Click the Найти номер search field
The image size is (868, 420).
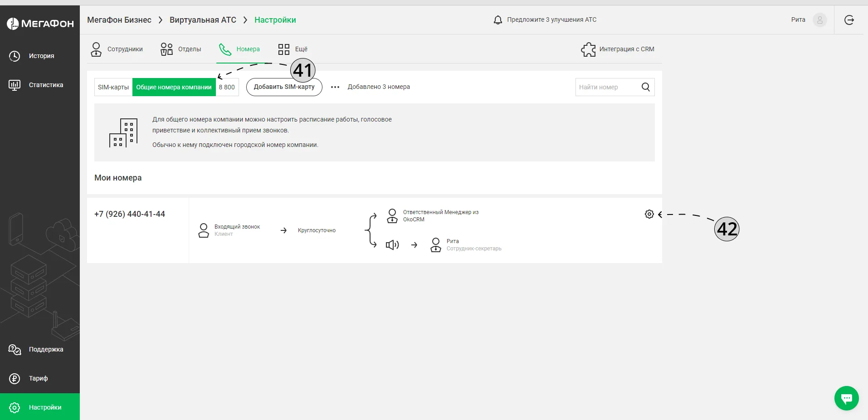(607, 87)
